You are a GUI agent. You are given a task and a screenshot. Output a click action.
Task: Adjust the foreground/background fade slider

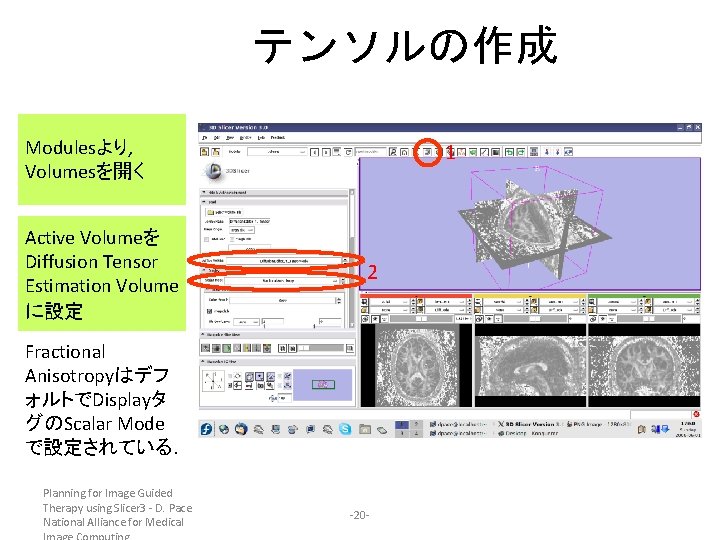pos(321,348)
